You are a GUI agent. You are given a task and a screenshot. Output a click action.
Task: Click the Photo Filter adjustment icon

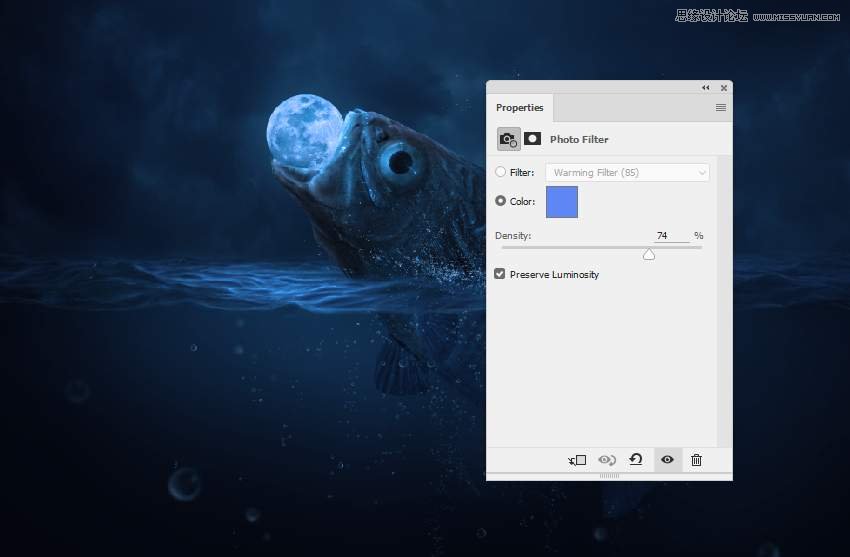pos(508,139)
